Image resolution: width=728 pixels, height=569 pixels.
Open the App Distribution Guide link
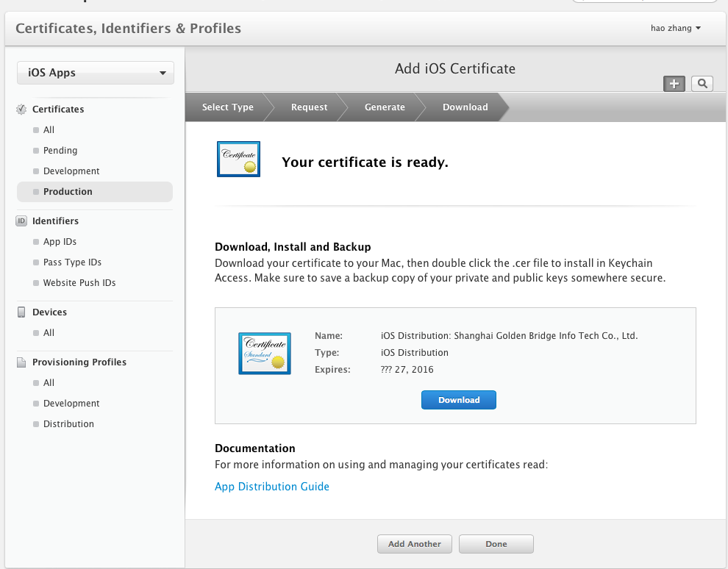[x=272, y=487]
